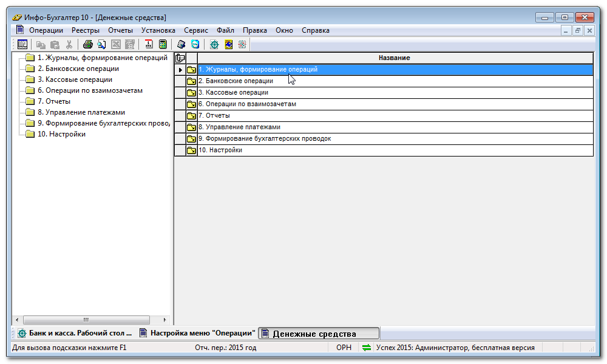Image resolution: width=607 pixels, height=364 pixels.
Task: Switch to Банк и касса. Рабочий стол tab
Action: [75, 333]
